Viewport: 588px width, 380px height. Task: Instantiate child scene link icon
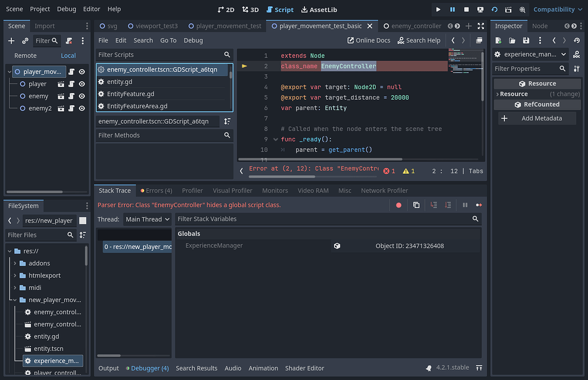pyautogui.click(x=25, y=40)
